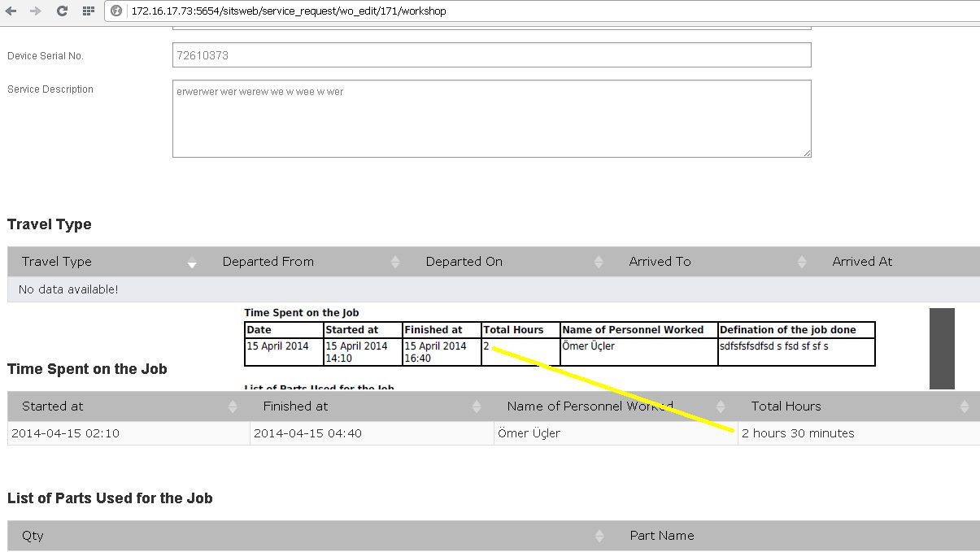Click the 'List of Parts Used for the Job' heading
Viewport: 980px width, 552px height.
coord(110,498)
